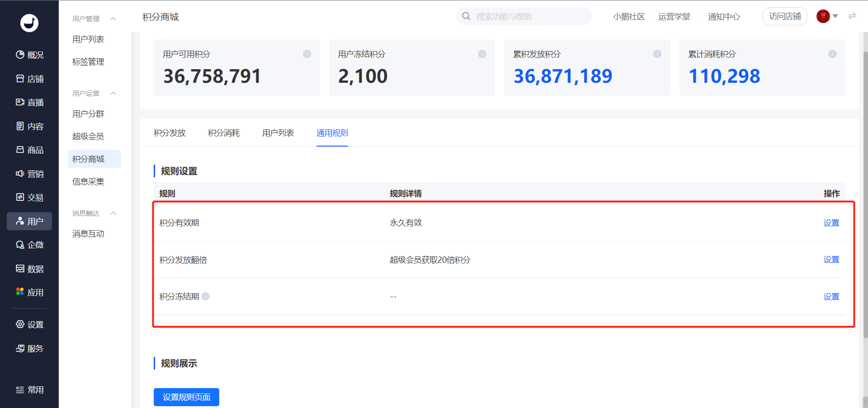Select the 通用规则 tab

pos(332,133)
